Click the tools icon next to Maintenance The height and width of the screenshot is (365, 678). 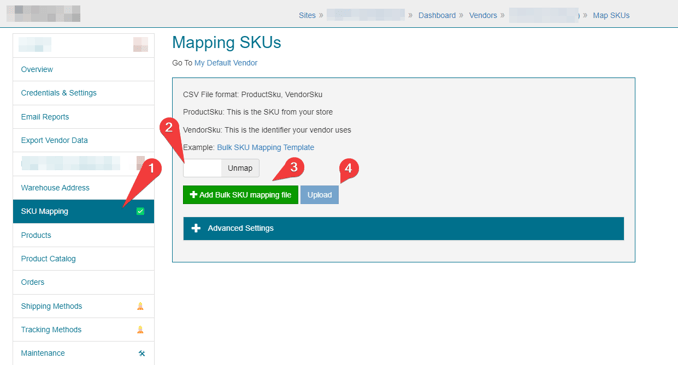pyautogui.click(x=141, y=353)
